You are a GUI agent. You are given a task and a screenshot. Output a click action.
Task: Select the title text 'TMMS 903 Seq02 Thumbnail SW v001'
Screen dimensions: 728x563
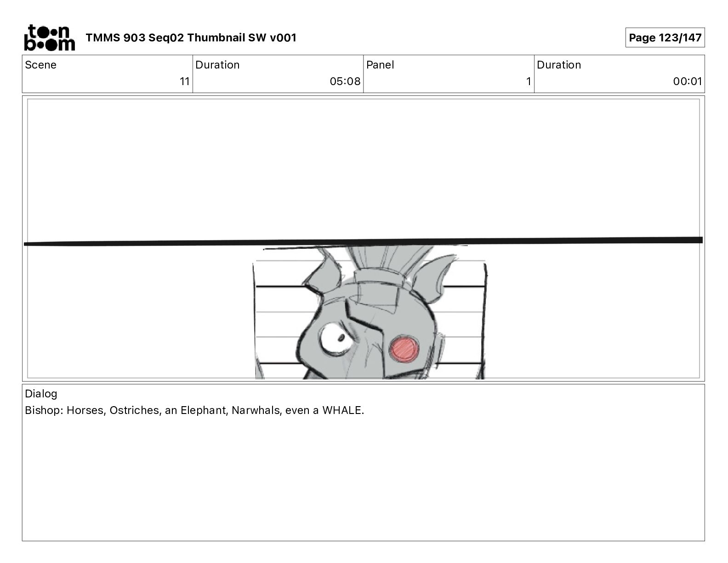[x=191, y=38]
